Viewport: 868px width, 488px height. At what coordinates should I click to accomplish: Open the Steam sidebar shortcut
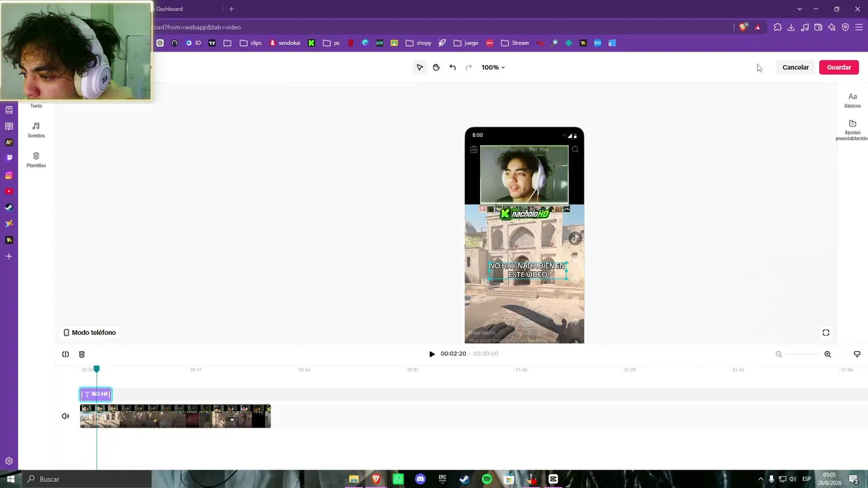(x=9, y=208)
